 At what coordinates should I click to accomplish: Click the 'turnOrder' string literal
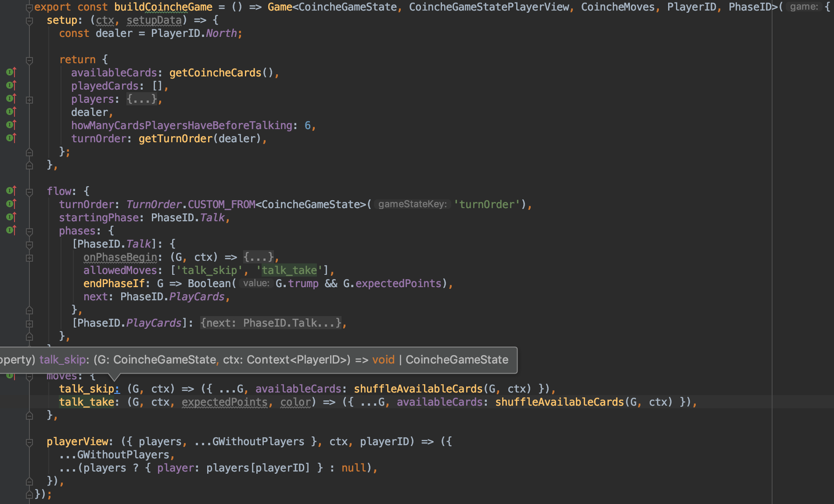(x=487, y=205)
